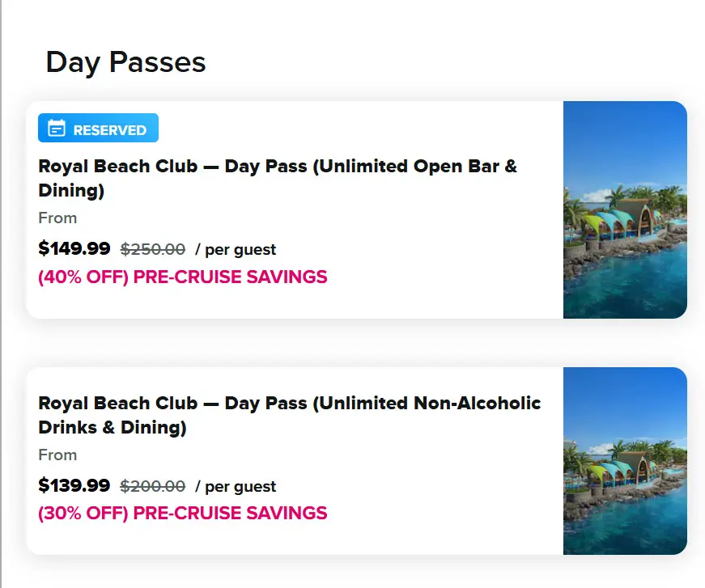Select the $149.99 price text
Viewport: 705px width, 588px height.
pos(74,249)
